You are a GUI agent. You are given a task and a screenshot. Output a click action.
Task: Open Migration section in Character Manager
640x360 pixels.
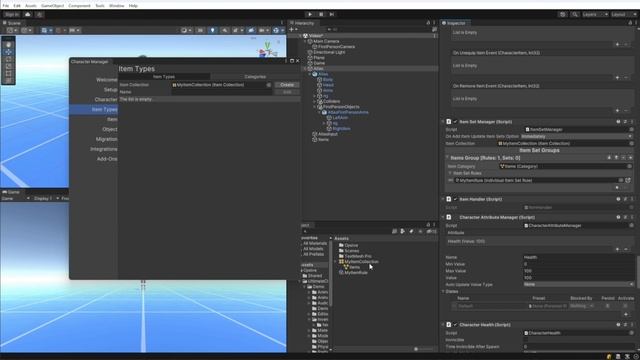[106, 139]
